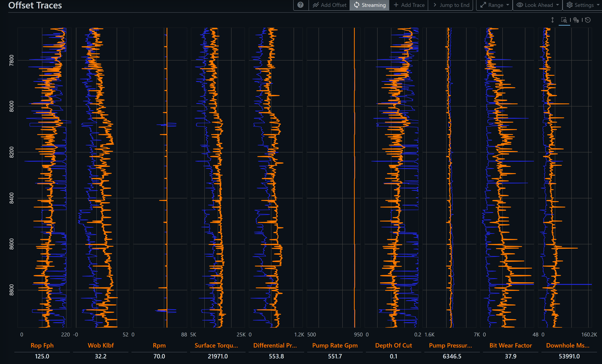Click the 5K torque axis minimum
Viewport: 602px width, 364px height.
(193, 335)
